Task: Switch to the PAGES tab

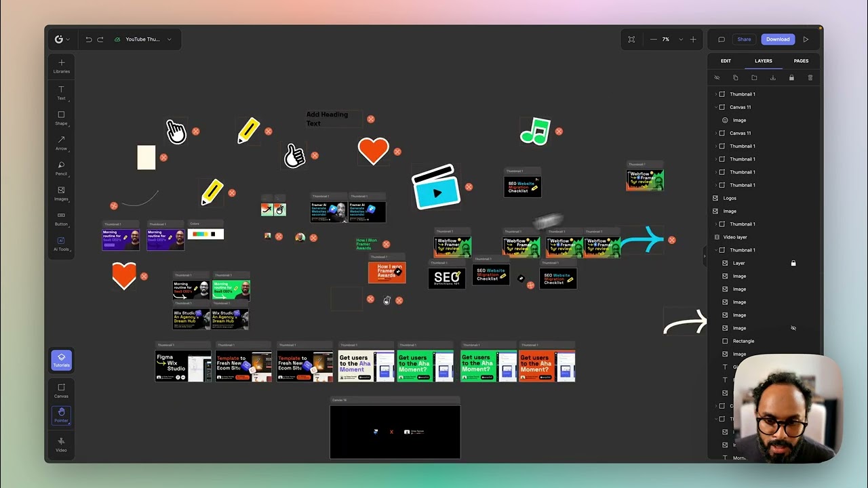Action: [801, 61]
